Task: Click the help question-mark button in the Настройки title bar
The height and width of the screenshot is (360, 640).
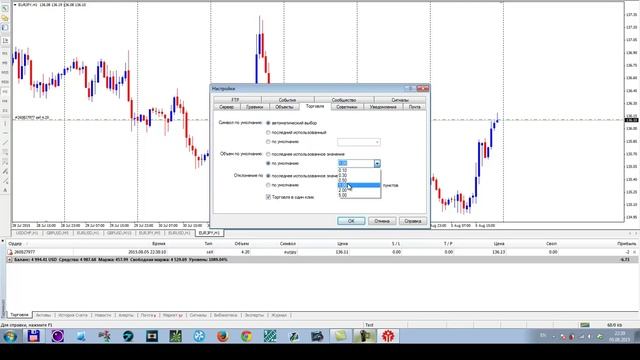Action: tap(410, 88)
